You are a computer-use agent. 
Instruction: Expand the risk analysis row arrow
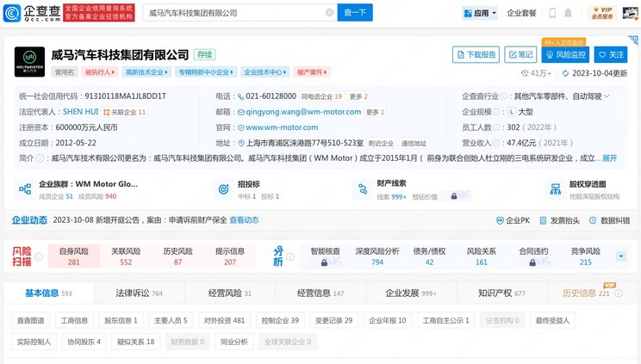[x=621, y=256]
